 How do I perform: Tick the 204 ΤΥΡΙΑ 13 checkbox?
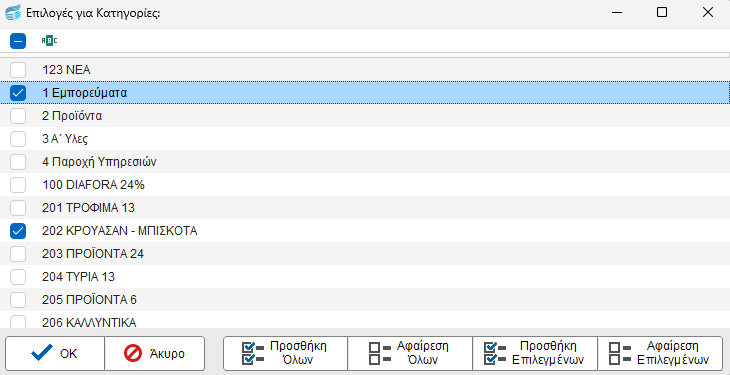(18, 277)
